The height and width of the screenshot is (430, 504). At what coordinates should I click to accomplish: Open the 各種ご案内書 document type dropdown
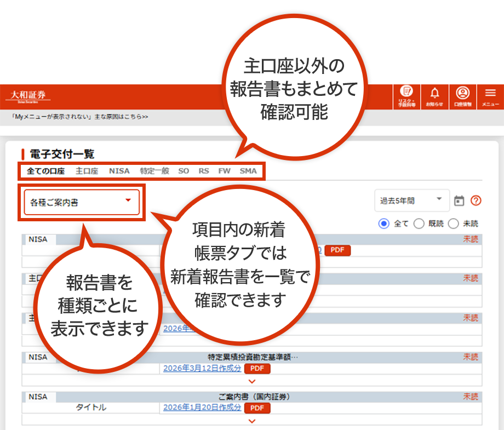[82, 202]
